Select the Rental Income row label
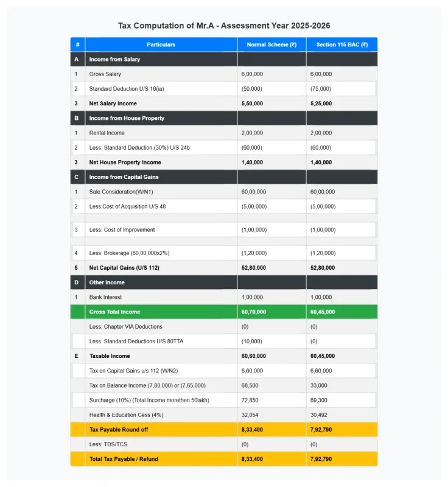The width and height of the screenshot is (448, 487). click(x=107, y=133)
